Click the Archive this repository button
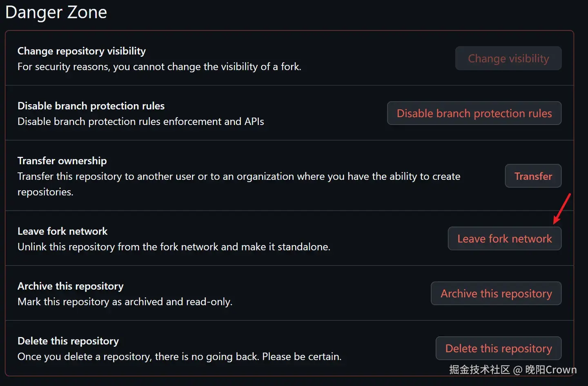Image resolution: width=588 pixels, height=386 pixels. [496, 294]
